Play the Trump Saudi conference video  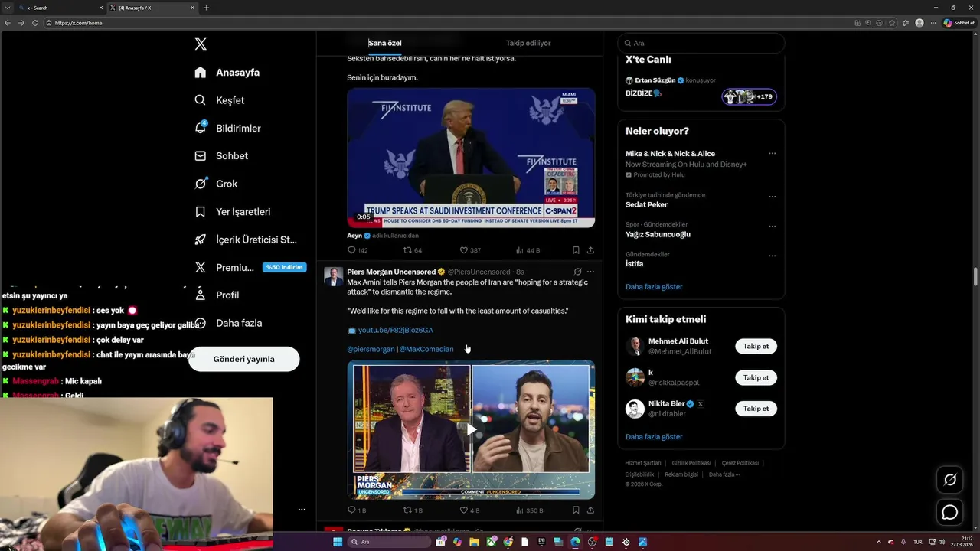tap(471, 158)
